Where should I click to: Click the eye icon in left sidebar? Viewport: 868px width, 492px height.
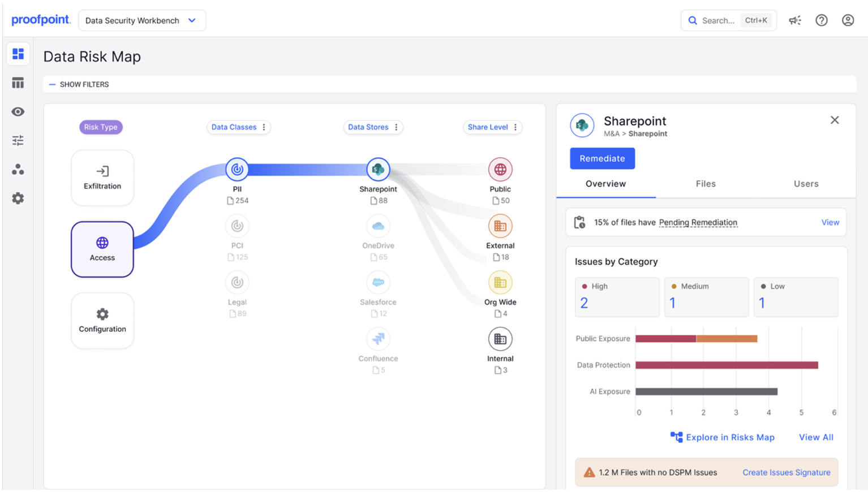tap(18, 112)
